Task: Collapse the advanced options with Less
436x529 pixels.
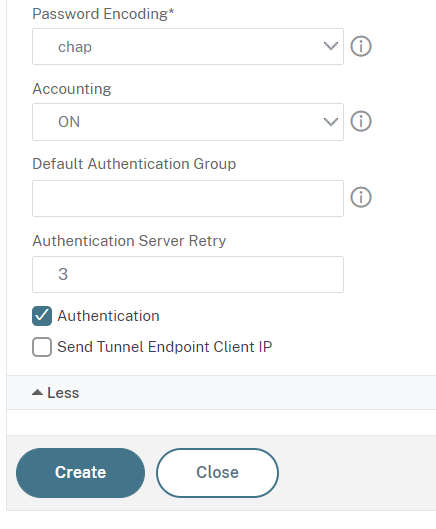Action: pyautogui.click(x=56, y=393)
